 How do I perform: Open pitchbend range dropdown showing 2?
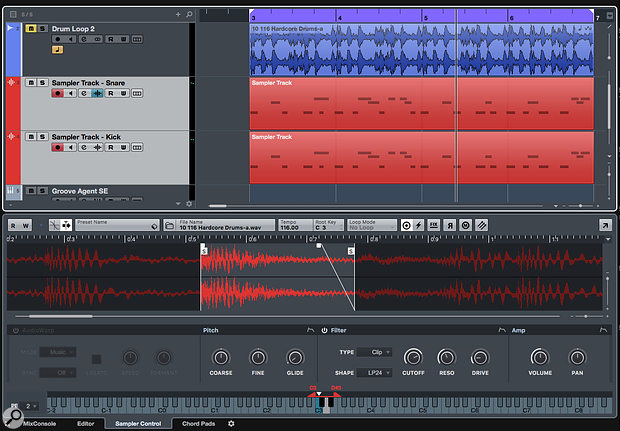click(31, 406)
